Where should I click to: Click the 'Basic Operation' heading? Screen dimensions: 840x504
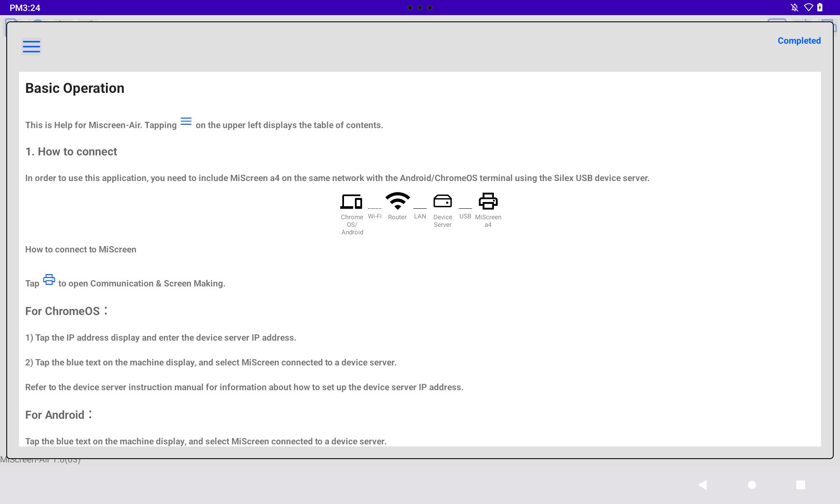(x=75, y=88)
